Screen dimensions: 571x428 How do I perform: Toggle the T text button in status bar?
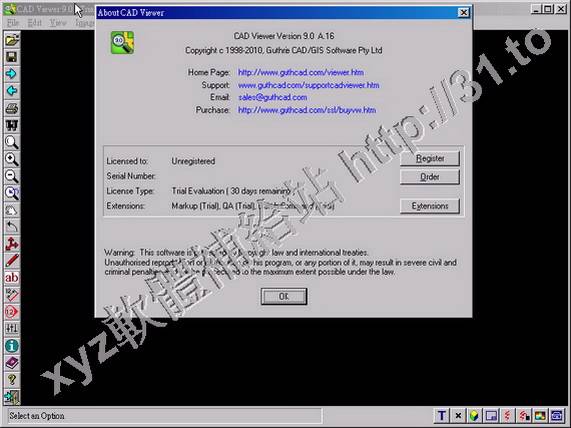coord(442,416)
